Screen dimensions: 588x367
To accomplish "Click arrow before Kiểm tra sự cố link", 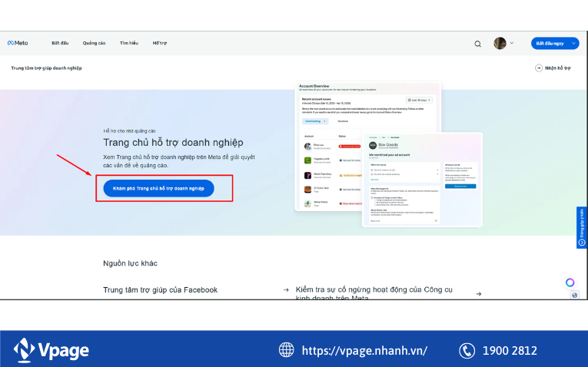I will [286, 290].
